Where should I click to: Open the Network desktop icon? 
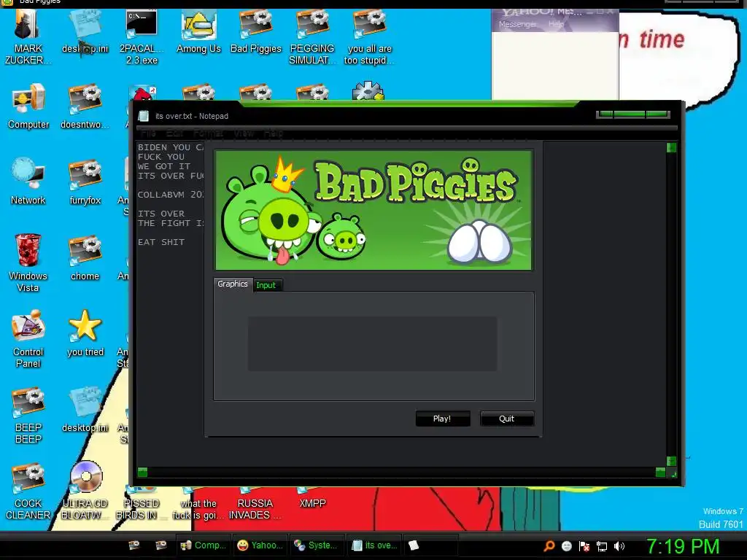(28, 182)
